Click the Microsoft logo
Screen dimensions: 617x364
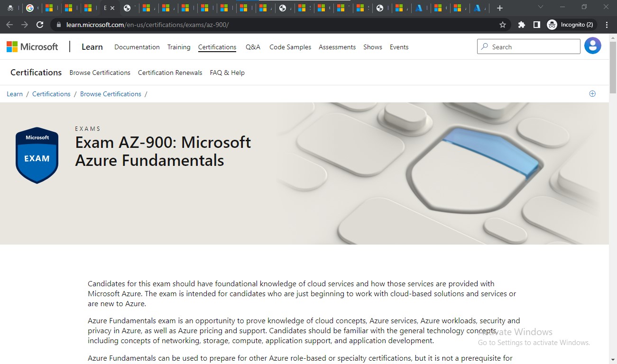click(x=32, y=46)
